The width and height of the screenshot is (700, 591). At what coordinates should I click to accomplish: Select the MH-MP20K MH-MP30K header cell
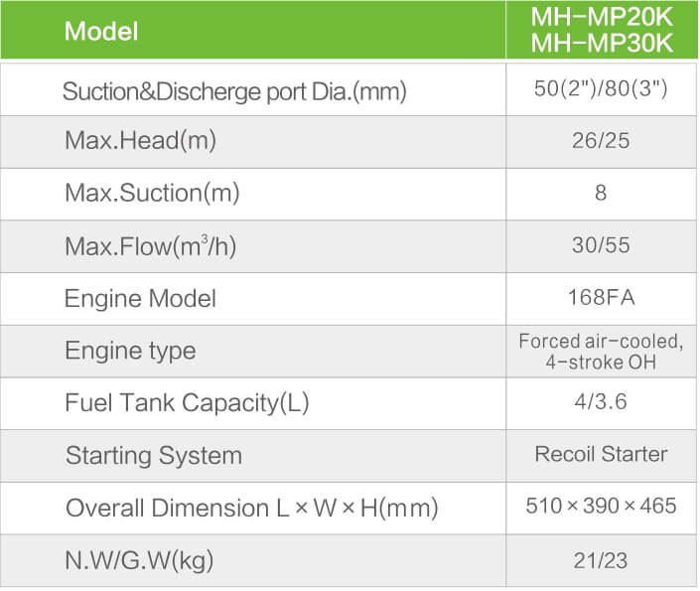[x=602, y=31]
